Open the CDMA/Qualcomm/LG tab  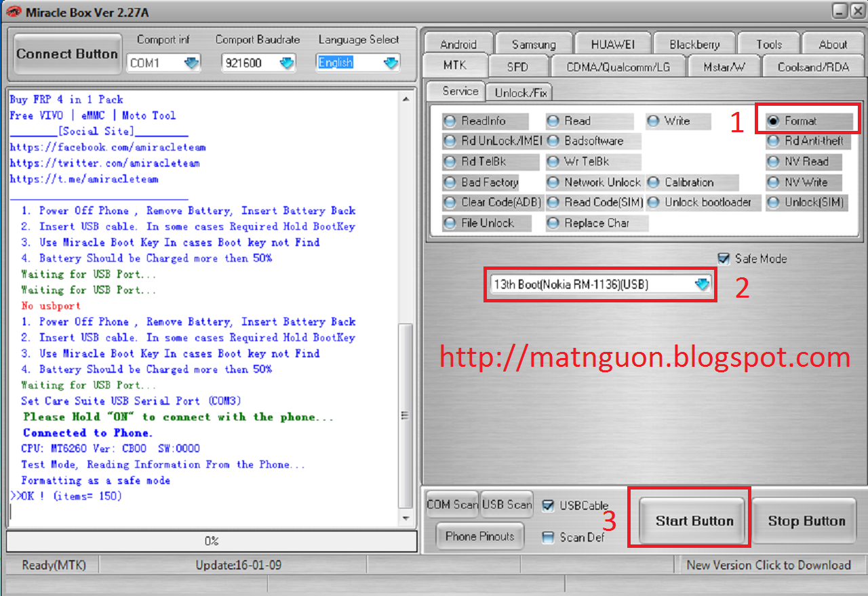618,66
